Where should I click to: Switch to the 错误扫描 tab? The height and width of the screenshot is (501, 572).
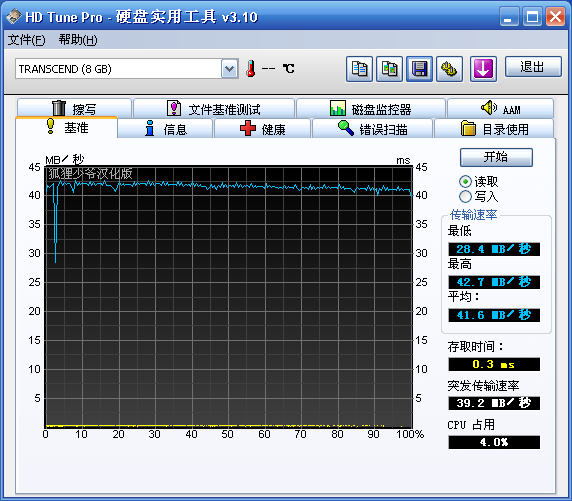[x=372, y=129]
